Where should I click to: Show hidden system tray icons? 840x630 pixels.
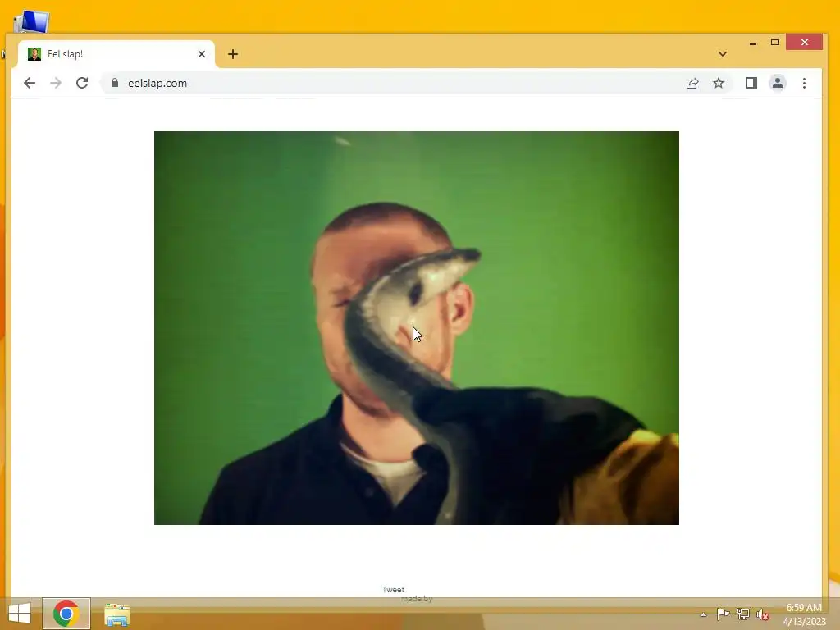tap(703, 614)
